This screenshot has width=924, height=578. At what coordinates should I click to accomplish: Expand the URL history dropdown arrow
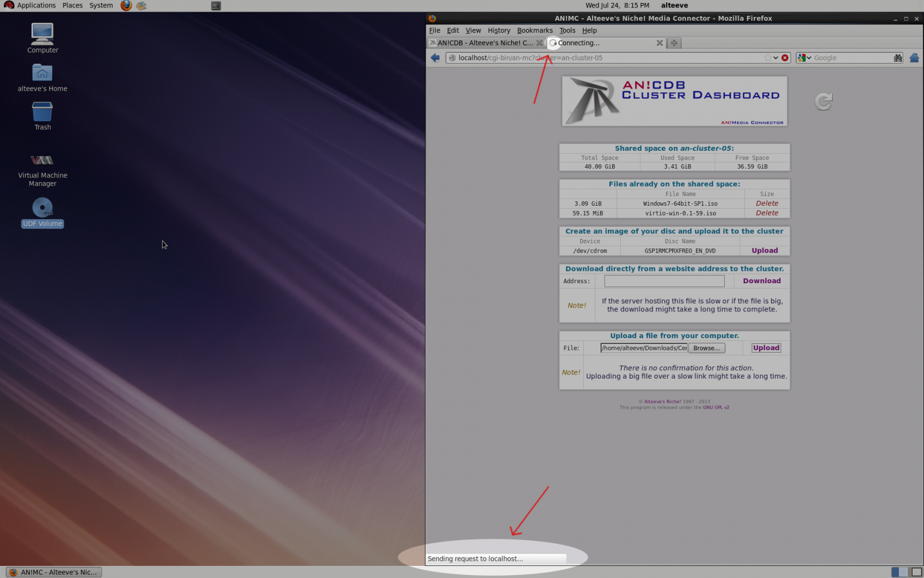coord(776,58)
